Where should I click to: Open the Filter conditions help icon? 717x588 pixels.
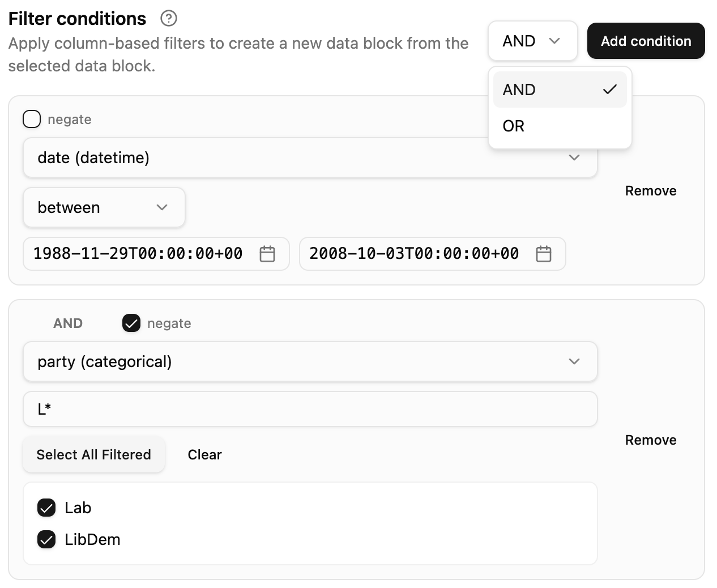[169, 19]
